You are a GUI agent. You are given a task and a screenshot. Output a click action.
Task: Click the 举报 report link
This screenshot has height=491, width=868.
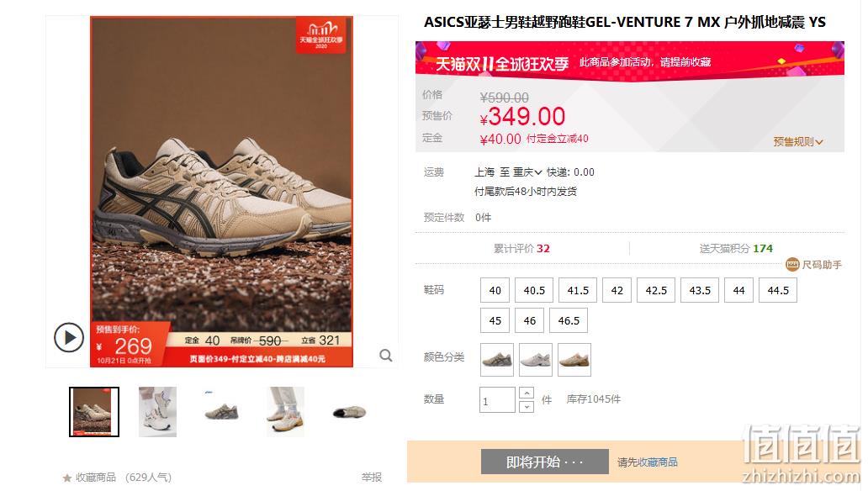[x=372, y=478]
